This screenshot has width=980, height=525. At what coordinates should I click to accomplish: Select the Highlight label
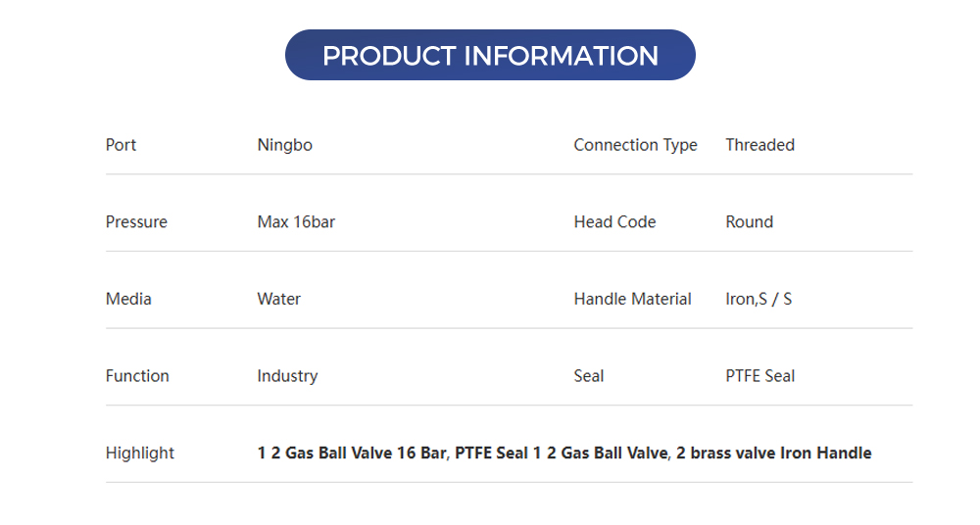pos(140,453)
